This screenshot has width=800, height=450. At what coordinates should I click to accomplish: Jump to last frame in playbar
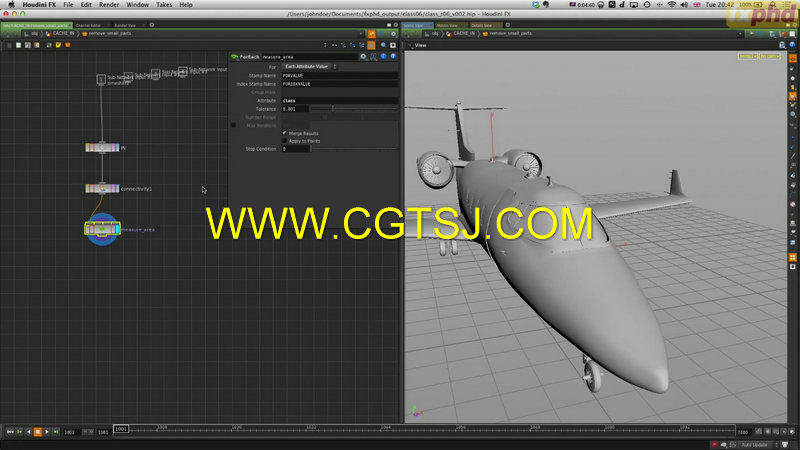[56, 432]
